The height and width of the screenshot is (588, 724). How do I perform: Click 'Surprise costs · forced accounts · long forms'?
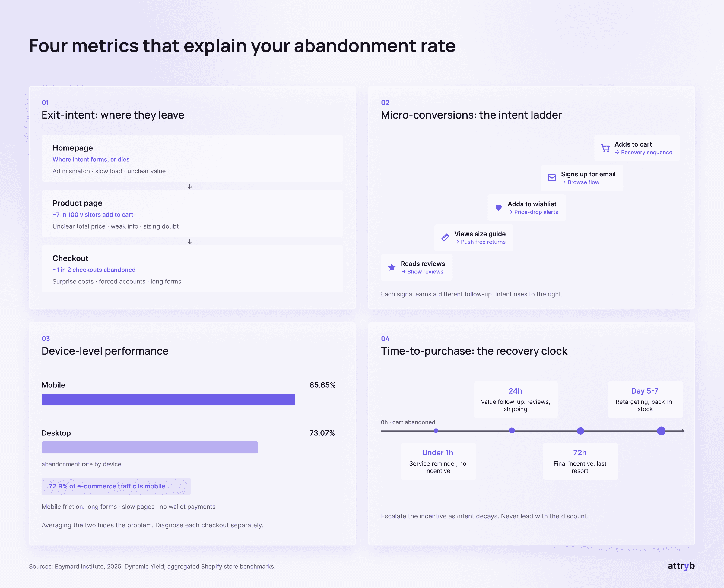tap(117, 282)
